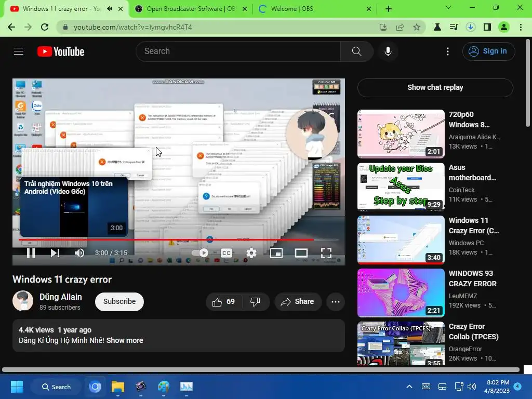
Task: Open the Windows Start menu
Action: 17,387
